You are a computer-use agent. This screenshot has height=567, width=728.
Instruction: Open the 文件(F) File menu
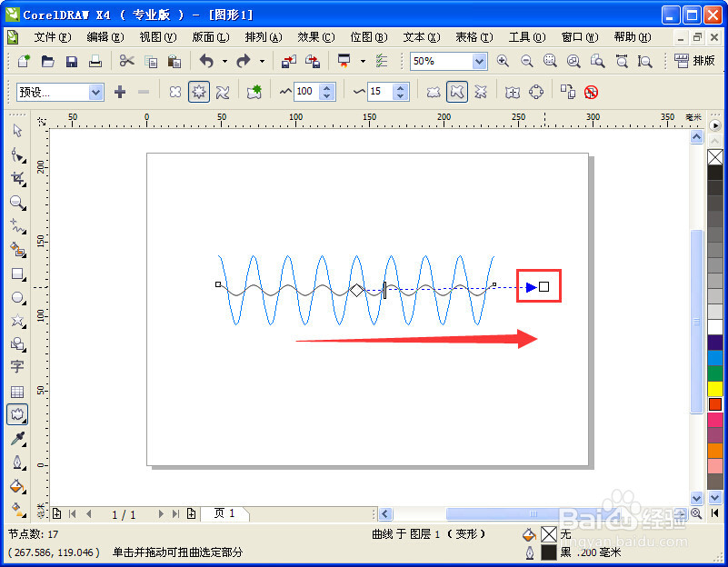[53, 37]
